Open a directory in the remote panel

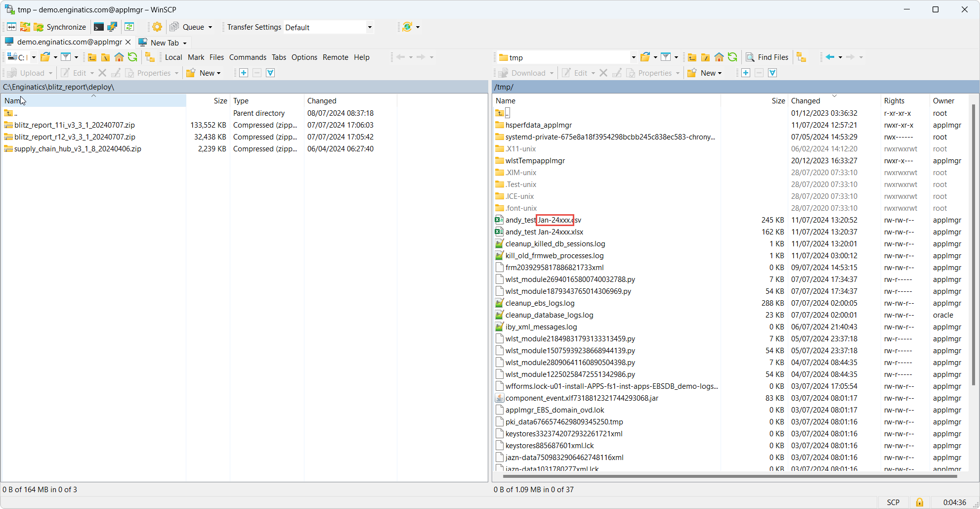[645, 57]
